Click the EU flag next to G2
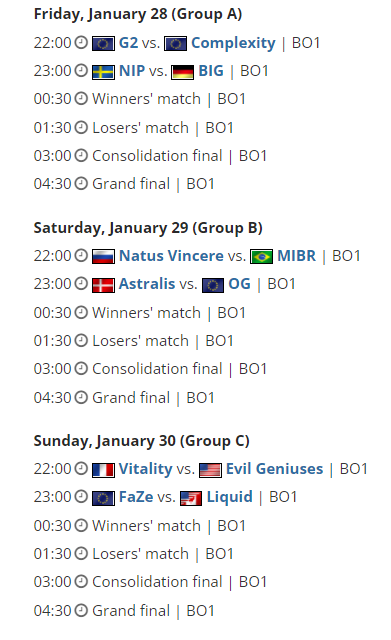The width and height of the screenshot is (391, 640). coord(103,44)
